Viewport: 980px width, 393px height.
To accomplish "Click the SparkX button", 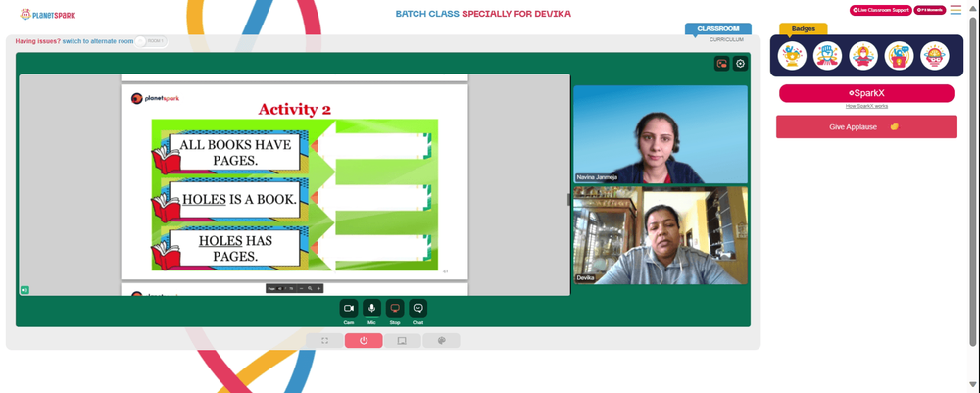I will point(866,93).
